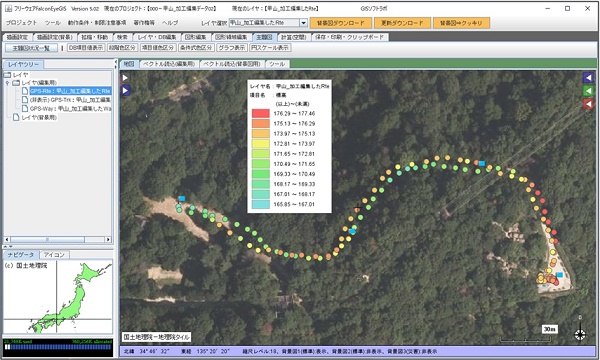
Task: Click the layer selection combo box field
Action: (264, 23)
